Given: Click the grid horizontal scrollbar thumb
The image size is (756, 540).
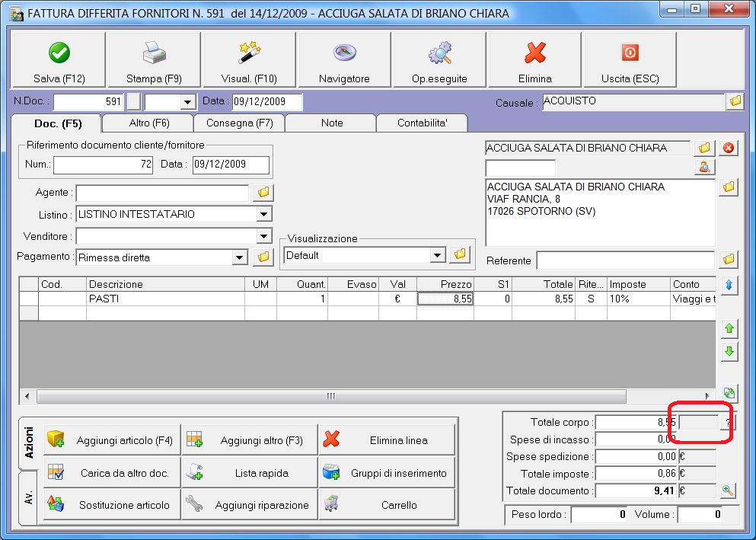Looking at the screenshot, I should (x=331, y=396).
